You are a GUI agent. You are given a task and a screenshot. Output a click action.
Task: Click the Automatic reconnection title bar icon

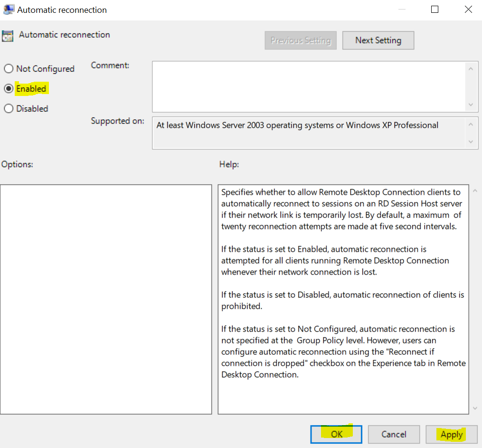pyautogui.click(x=9, y=10)
